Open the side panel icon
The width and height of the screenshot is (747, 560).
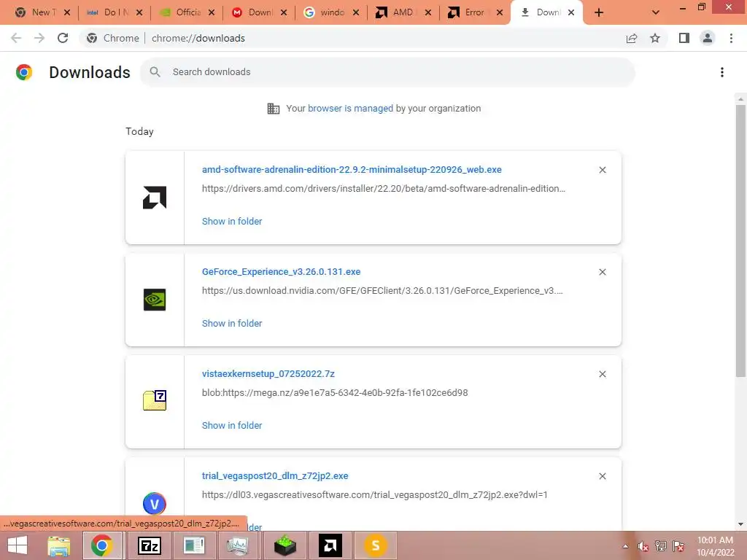click(684, 38)
